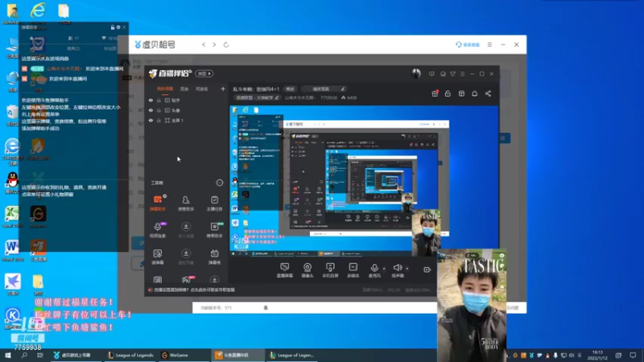Add 多媒体 media source

click(353, 270)
